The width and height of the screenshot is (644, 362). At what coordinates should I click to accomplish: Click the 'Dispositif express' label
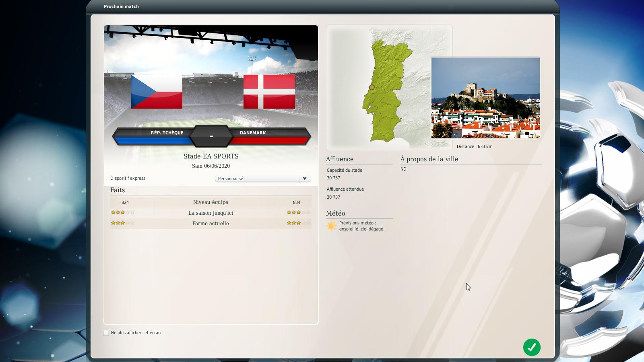click(x=128, y=178)
